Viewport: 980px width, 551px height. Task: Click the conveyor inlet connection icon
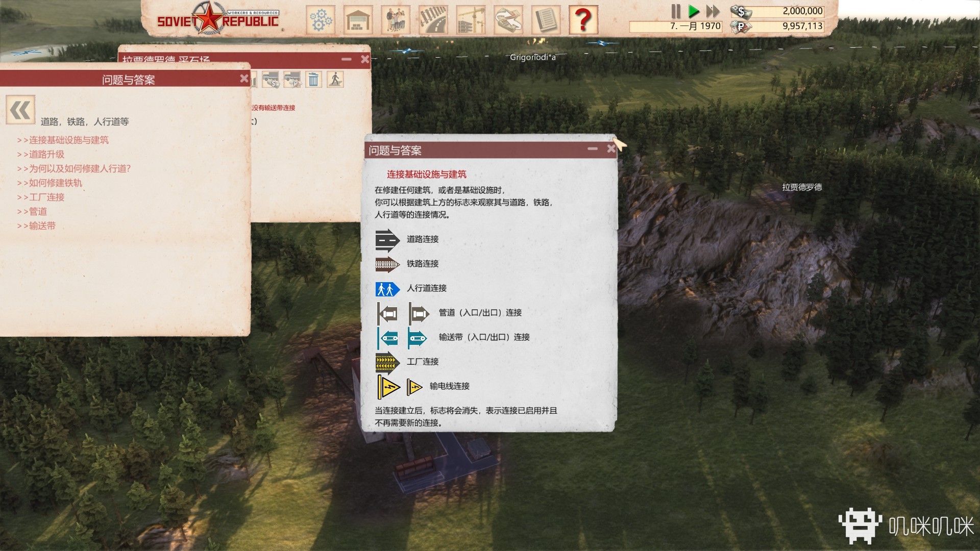coord(387,338)
